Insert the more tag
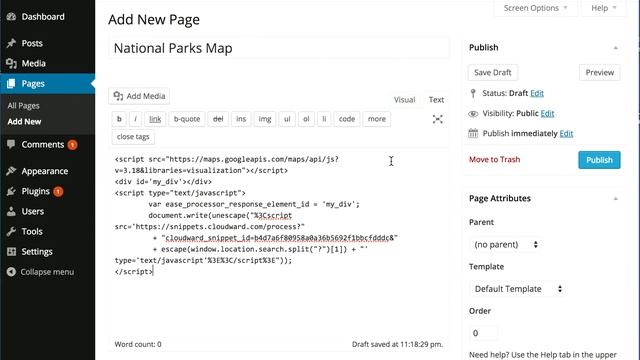Screen dimensions: 640x360 coord(377,119)
